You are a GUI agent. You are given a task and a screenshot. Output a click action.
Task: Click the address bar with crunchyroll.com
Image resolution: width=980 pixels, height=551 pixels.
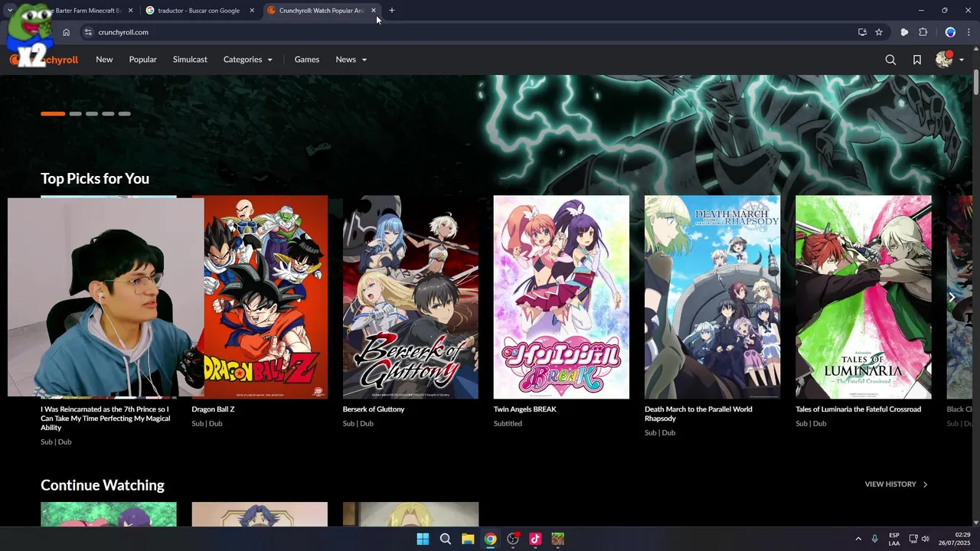point(467,32)
